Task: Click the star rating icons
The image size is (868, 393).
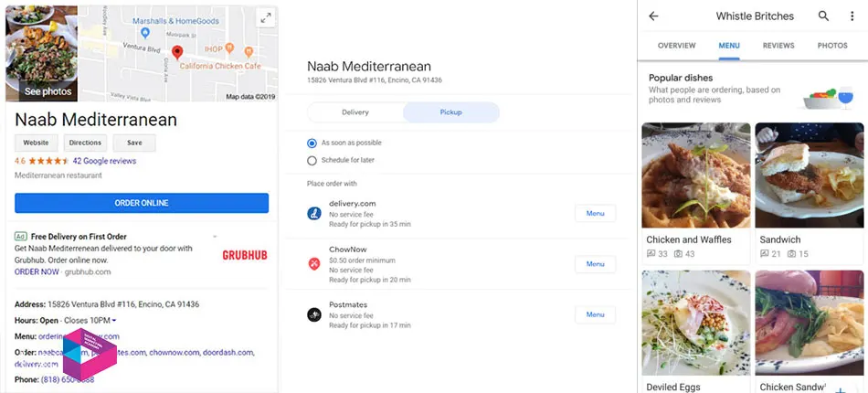Action: (48, 161)
